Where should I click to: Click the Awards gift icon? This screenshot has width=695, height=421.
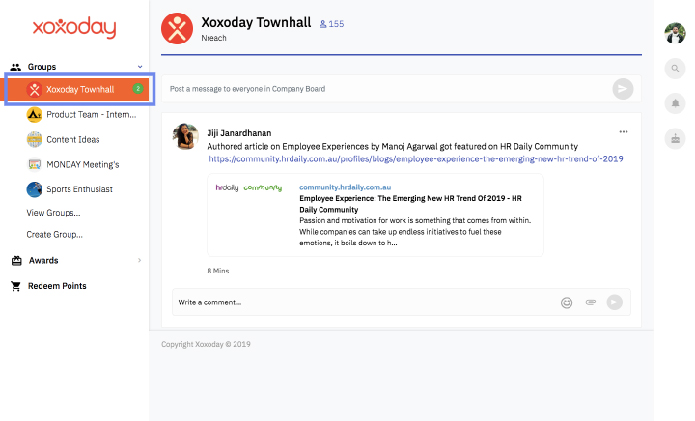[16, 261]
